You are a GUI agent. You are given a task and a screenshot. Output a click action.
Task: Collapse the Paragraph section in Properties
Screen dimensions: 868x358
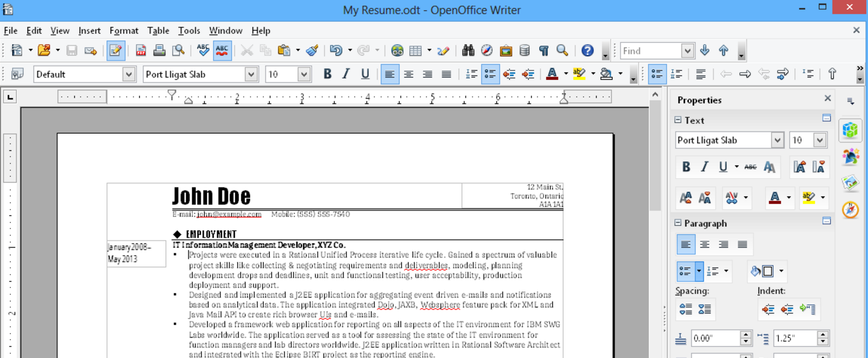coord(678,223)
